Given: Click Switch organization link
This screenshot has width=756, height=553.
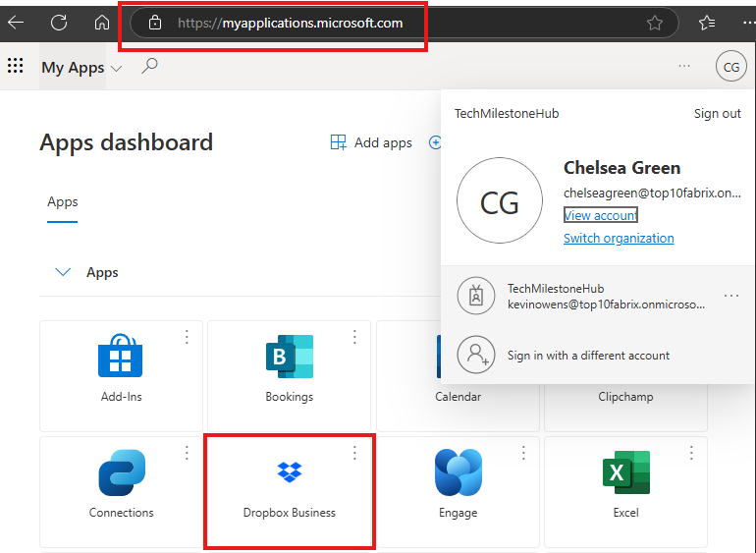Looking at the screenshot, I should coord(619,239).
